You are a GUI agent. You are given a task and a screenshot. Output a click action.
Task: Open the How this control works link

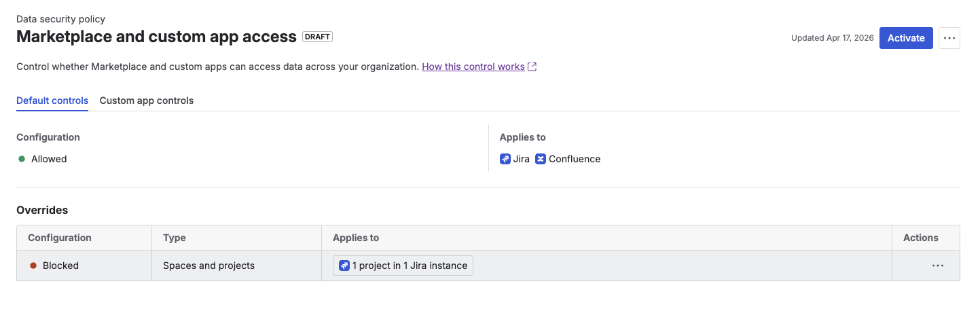point(473,67)
